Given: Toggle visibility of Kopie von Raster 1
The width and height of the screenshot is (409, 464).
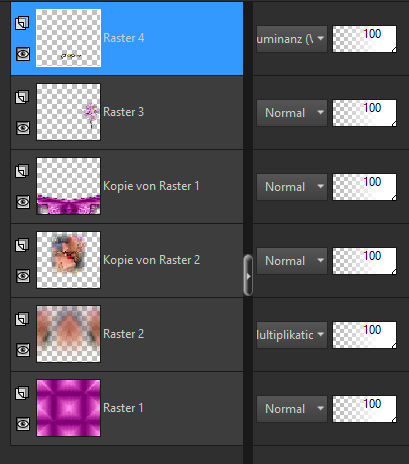Looking at the screenshot, I should [23, 202].
